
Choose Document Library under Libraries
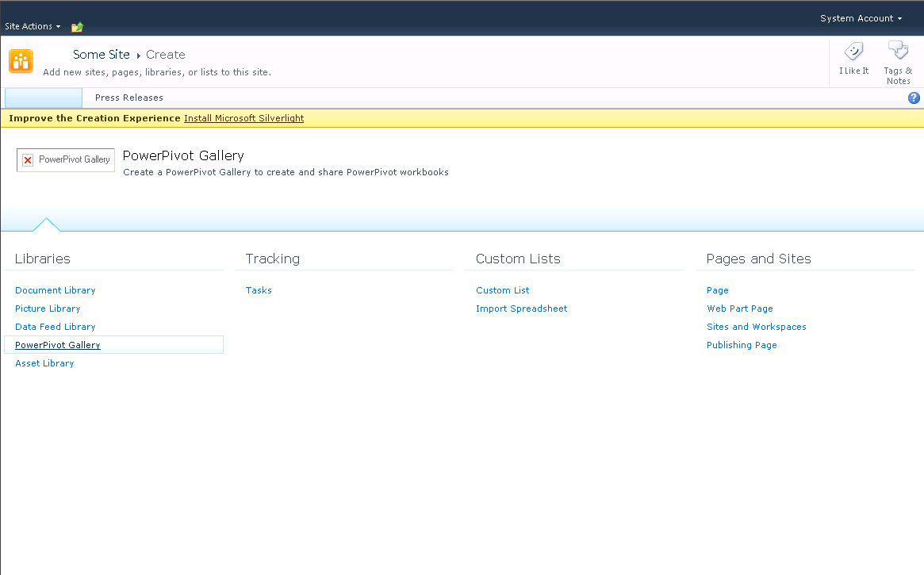[x=56, y=290]
